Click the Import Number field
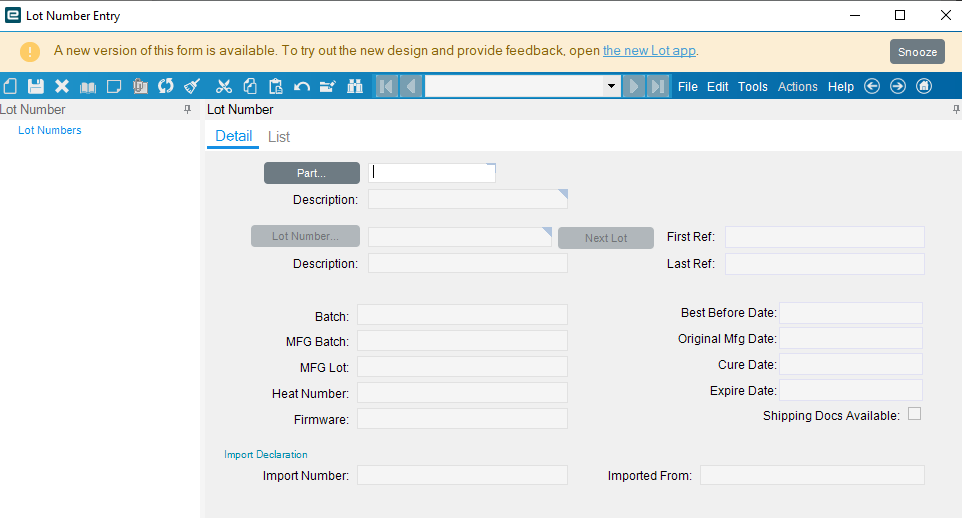Screen dimensions: 962x518 (x=462, y=475)
